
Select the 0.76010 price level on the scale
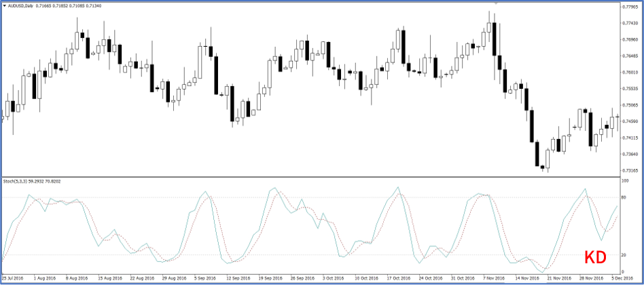pyautogui.click(x=630, y=72)
